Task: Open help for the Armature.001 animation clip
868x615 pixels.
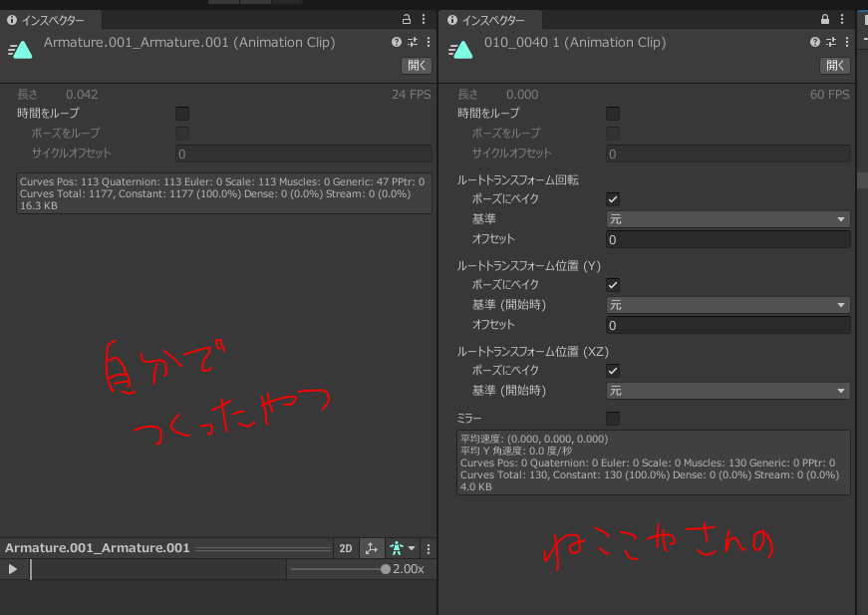Action: point(397,43)
